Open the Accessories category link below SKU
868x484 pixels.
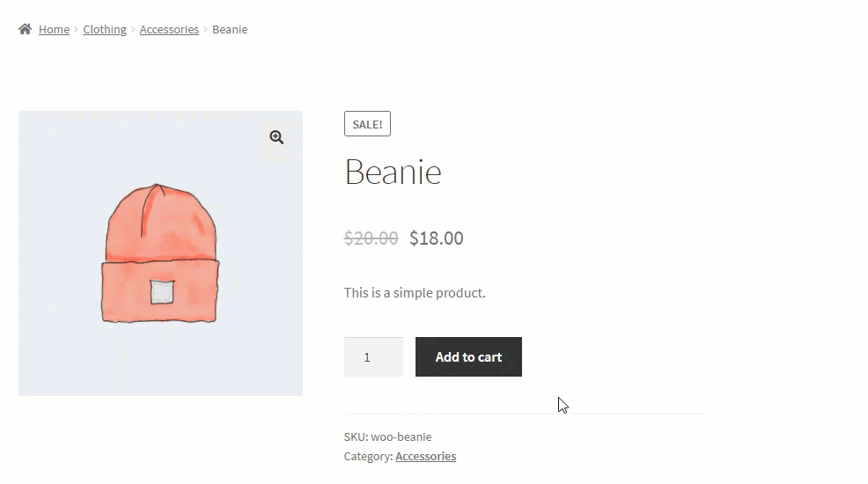(x=426, y=457)
